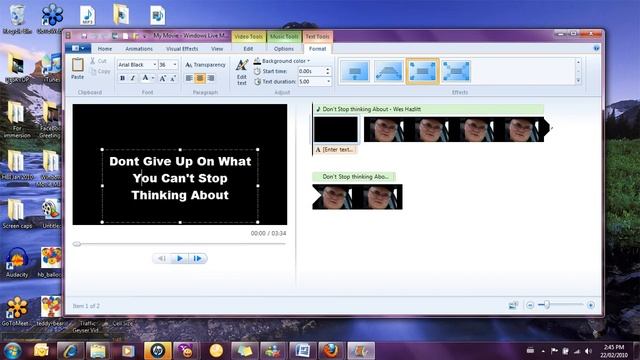Click the Save icon in quick access toolbar
This screenshot has width=640, height=360.
coord(84,36)
